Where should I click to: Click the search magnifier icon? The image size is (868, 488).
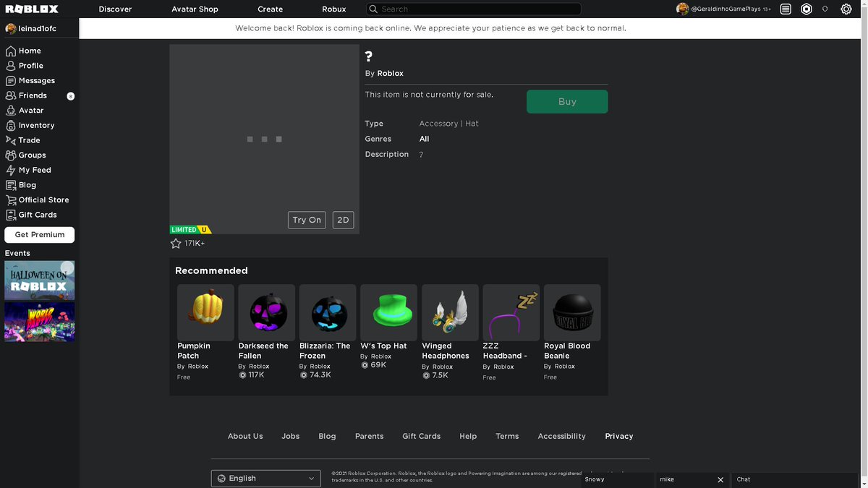[373, 9]
